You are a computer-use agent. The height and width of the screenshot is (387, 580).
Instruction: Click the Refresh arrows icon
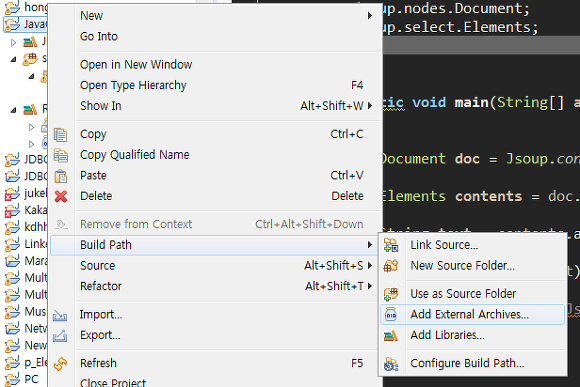(x=60, y=363)
